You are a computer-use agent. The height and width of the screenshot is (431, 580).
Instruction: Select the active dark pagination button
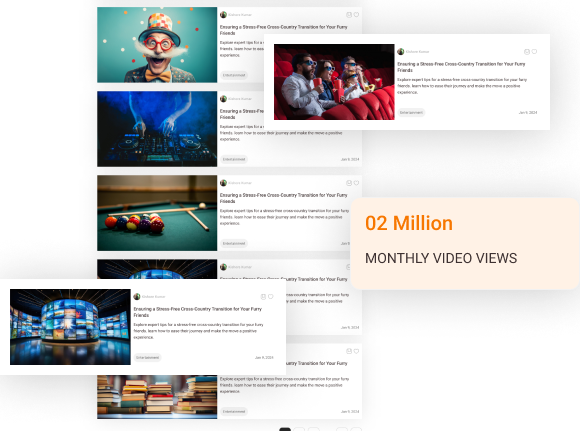click(x=285, y=429)
